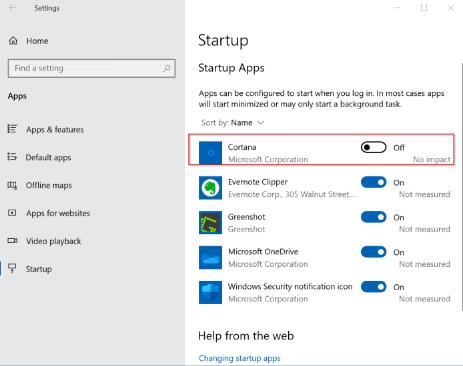The width and height of the screenshot is (463, 366).
Task: Click the Microsoft OneDrive cloud icon
Action: click(210, 258)
